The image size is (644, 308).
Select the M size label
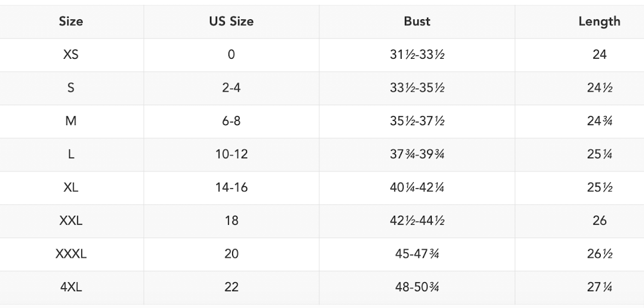pos(71,122)
